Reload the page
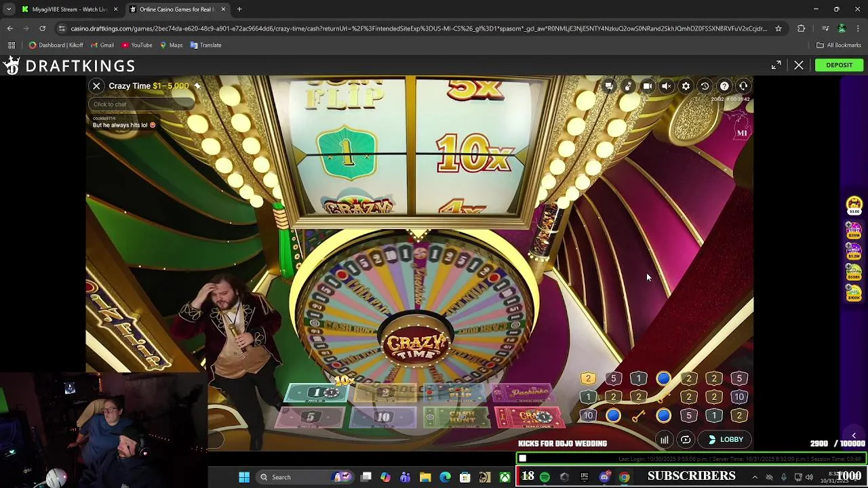The width and height of the screenshot is (868, 488). click(42, 28)
